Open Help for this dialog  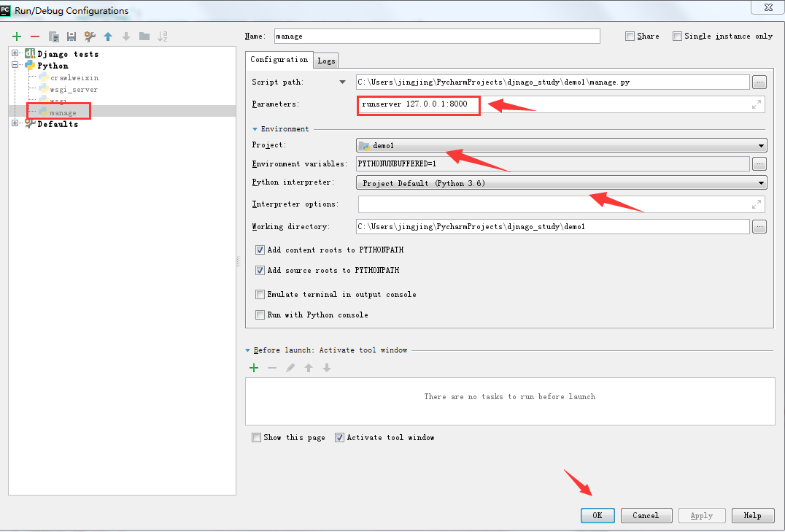tap(752, 515)
